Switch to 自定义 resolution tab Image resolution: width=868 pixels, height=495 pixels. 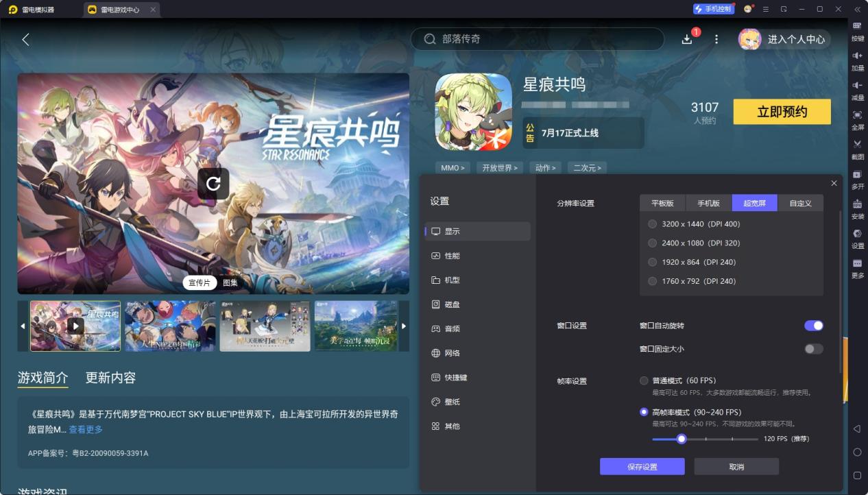(x=801, y=204)
